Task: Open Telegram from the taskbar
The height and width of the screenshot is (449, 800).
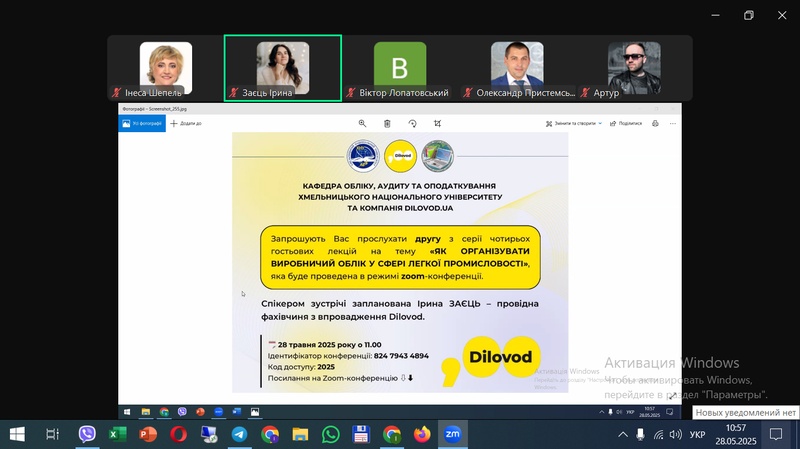Action: pos(239,434)
